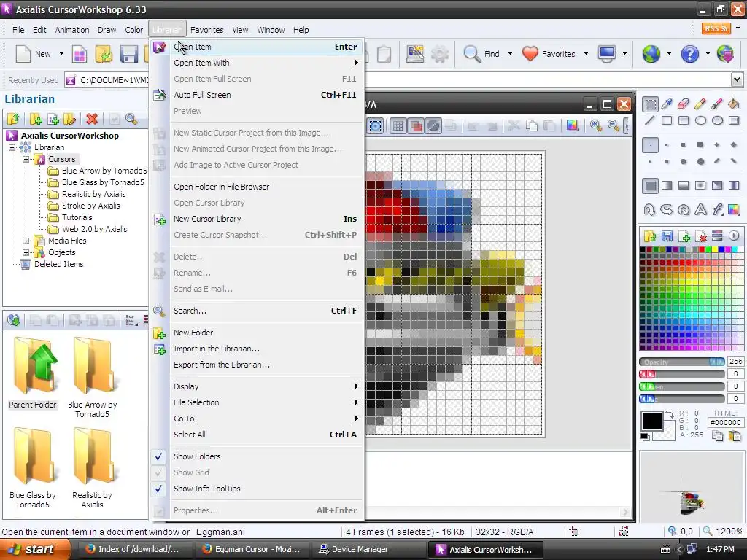Click the red channel slider
747x560 pixels.
[x=682, y=374]
